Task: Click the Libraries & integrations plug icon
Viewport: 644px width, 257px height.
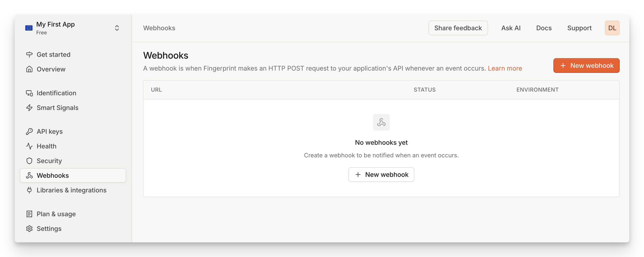Action: point(29,190)
